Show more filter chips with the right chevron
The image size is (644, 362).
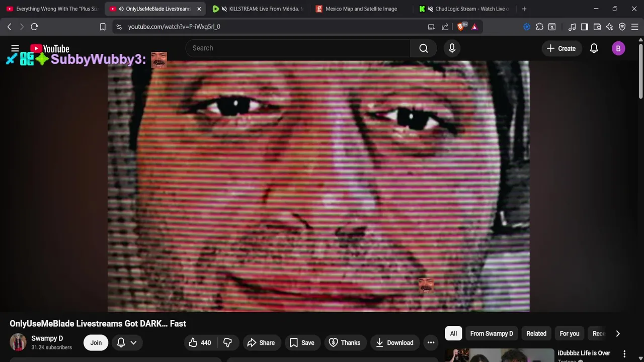[x=618, y=333]
